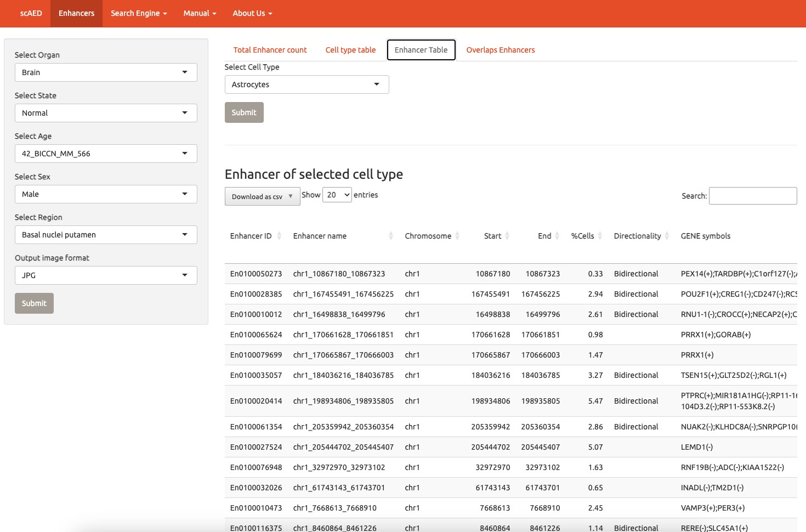Click gene symbol PRRX1(+);GORAB(+)
Screen dimensions: 806x532
pyautogui.click(x=716, y=335)
